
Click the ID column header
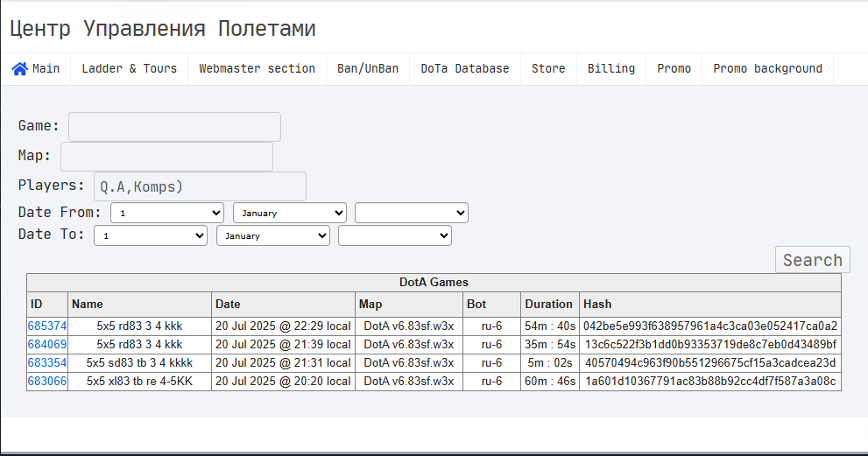tap(47, 304)
